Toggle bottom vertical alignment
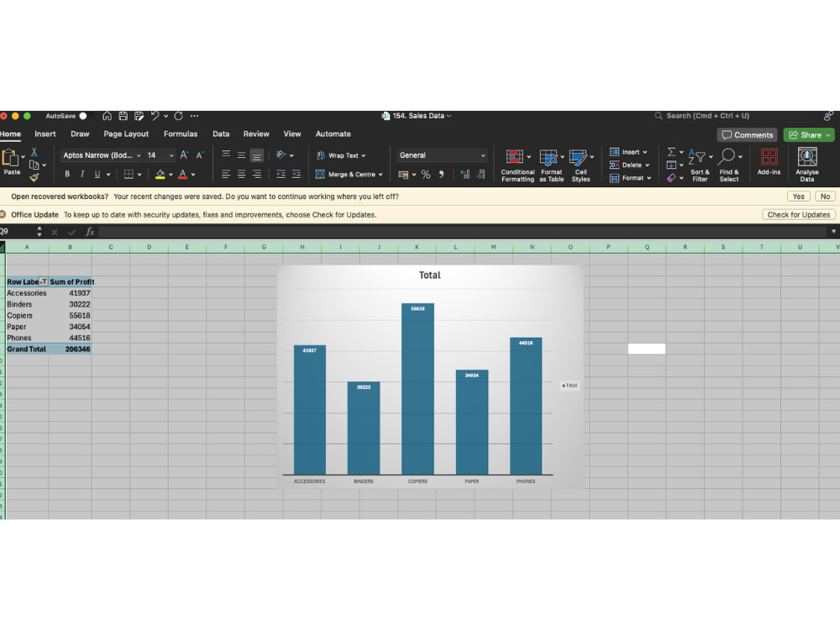This screenshot has height=630, width=840. [256, 156]
